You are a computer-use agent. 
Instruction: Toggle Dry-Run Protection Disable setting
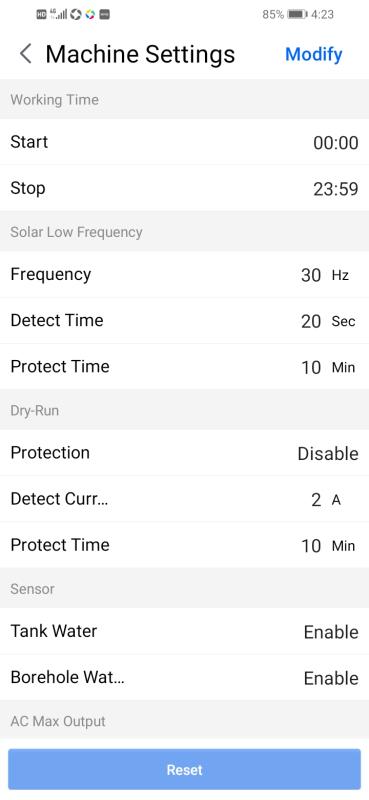click(328, 454)
